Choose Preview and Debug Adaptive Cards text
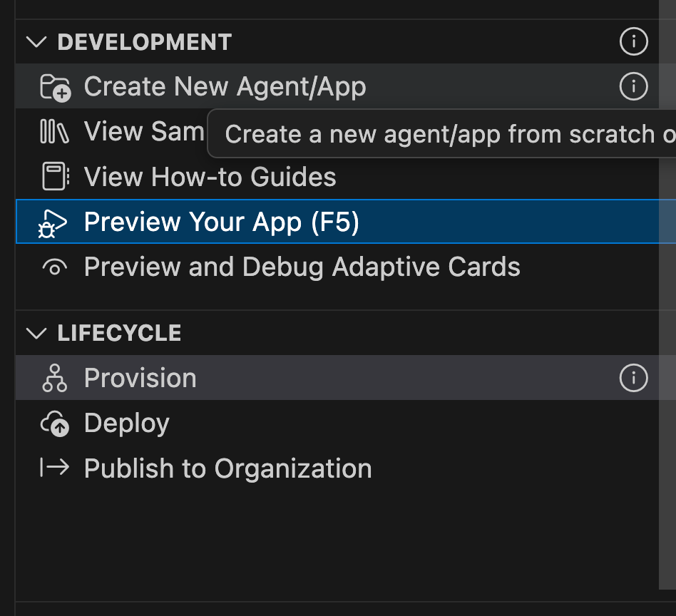The width and height of the screenshot is (676, 616). 302,267
